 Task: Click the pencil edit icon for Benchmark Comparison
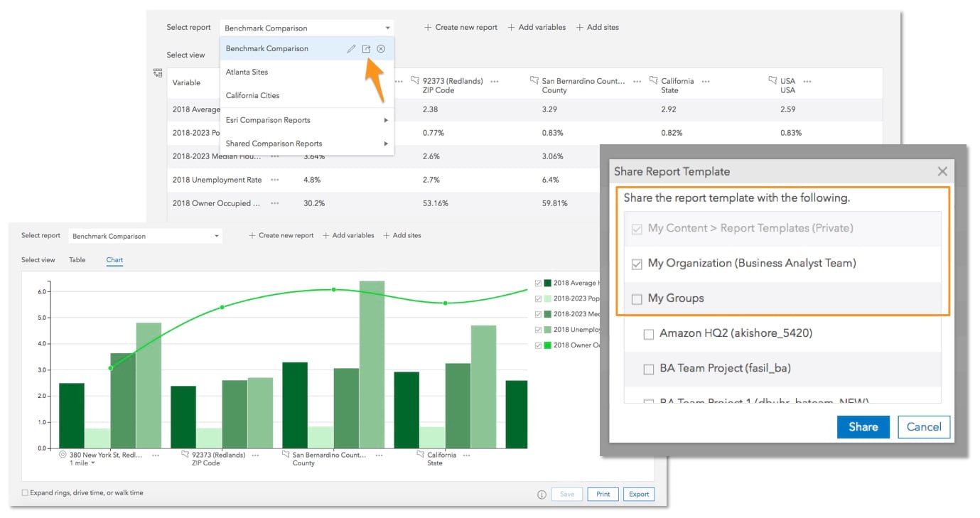[351, 49]
